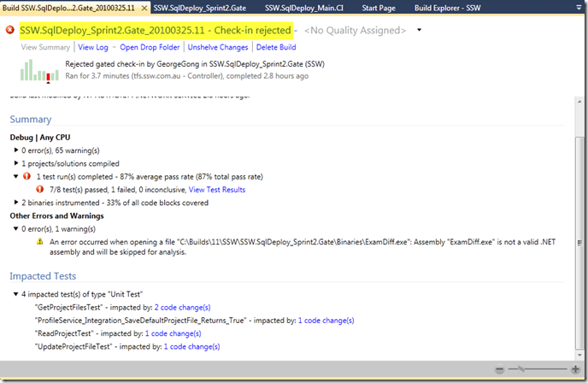Open 2 code change(s) for GetProjectFilesTest
588x383 pixels.
(x=182, y=308)
